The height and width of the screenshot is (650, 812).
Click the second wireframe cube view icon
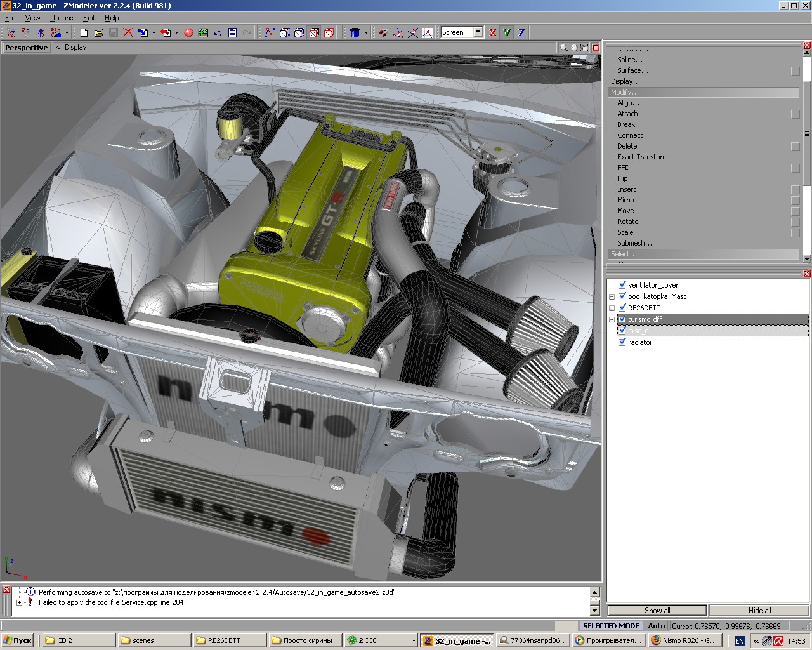[299, 32]
